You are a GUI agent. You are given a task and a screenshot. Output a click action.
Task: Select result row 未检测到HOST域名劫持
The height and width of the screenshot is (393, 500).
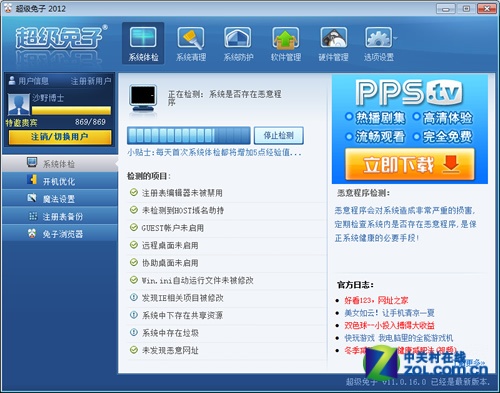coord(227,211)
